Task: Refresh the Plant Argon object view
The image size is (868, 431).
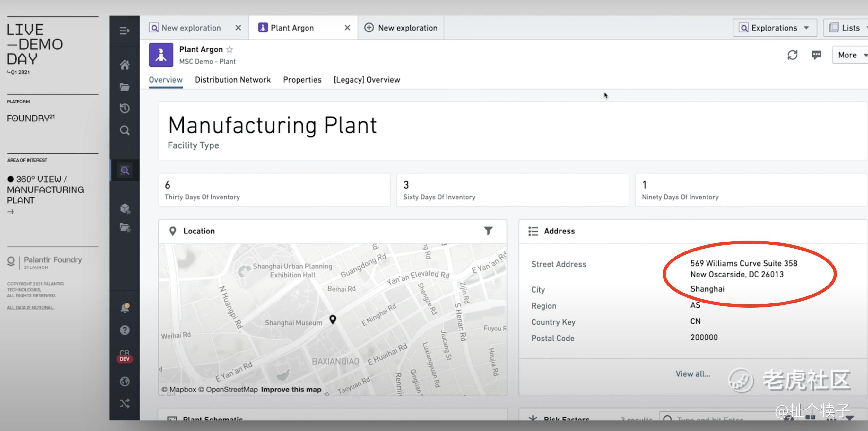Action: tap(792, 55)
